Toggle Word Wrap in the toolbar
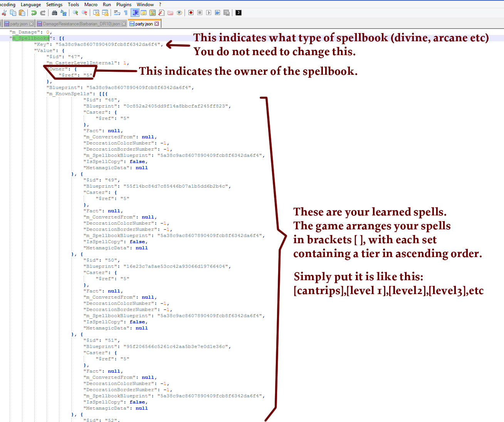504x422 pixels. click(117, 13)
